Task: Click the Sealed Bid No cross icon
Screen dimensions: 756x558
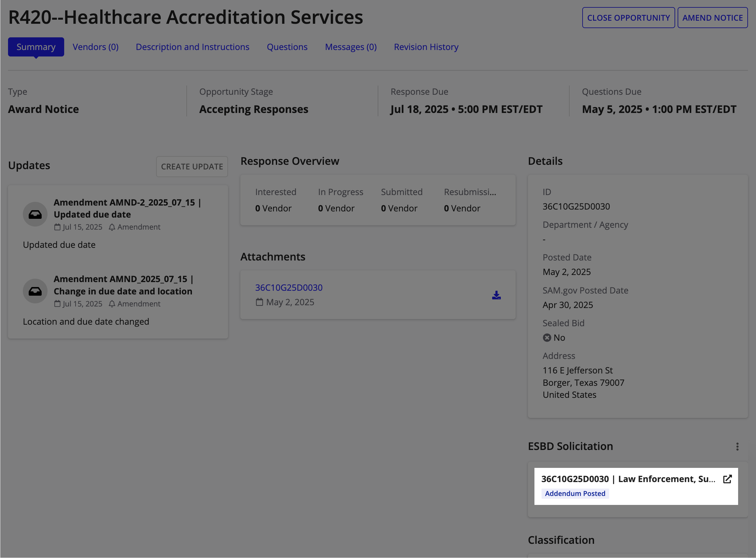Action: coord(547,337)
